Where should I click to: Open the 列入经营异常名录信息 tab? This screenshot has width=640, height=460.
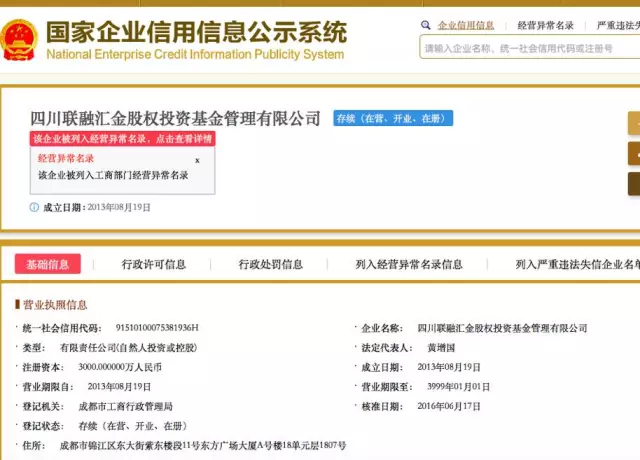(x=409, y=264)
